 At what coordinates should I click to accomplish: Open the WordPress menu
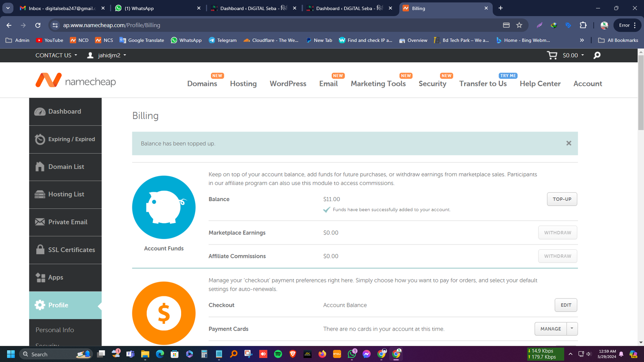pyautogui.click(x=288, y=84)
